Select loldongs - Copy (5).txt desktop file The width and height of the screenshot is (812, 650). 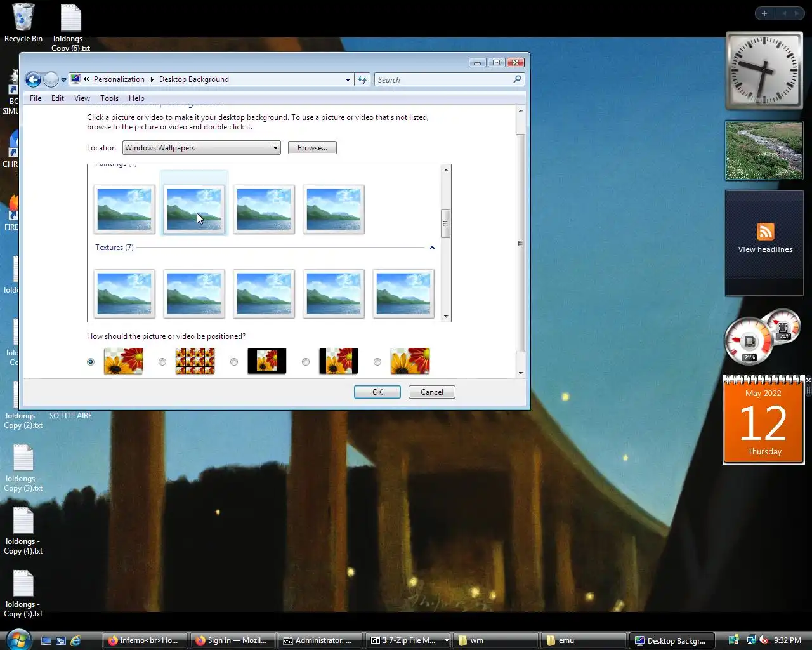tap(23, 594)
